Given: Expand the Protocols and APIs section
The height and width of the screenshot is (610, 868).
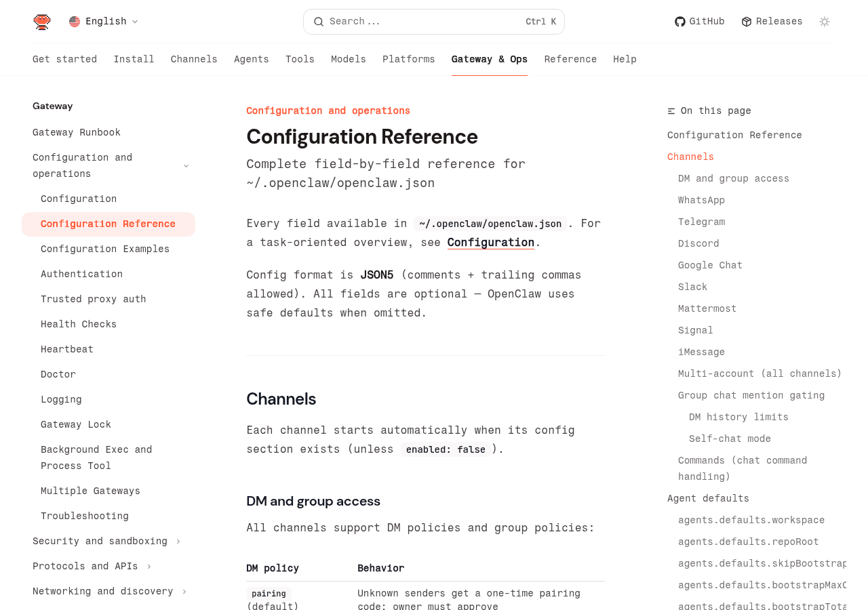Looking at the screenshot, I should click(150, 565).
